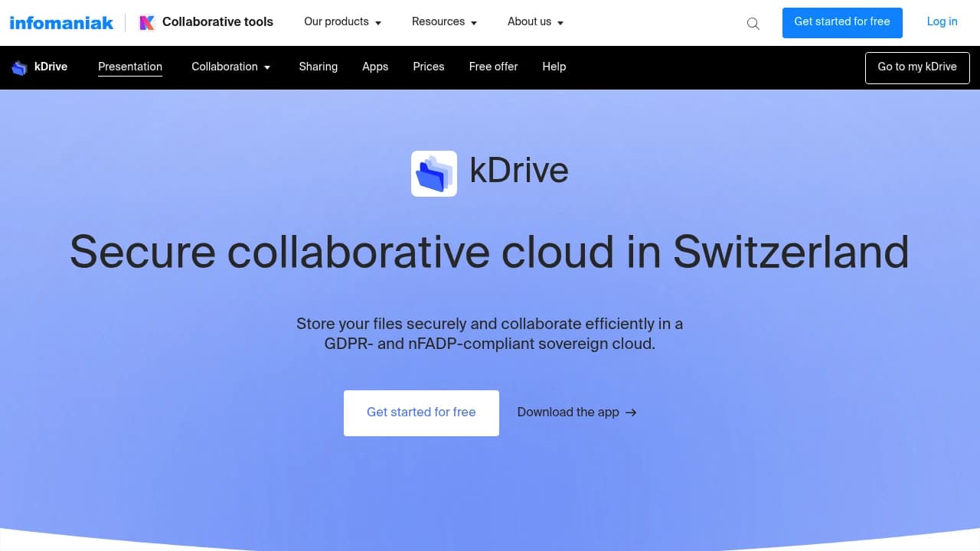Image resolution: width=980 pixels, height=551 pixels.
Task: Go to the Sharing page
Action: coord(318,67)
